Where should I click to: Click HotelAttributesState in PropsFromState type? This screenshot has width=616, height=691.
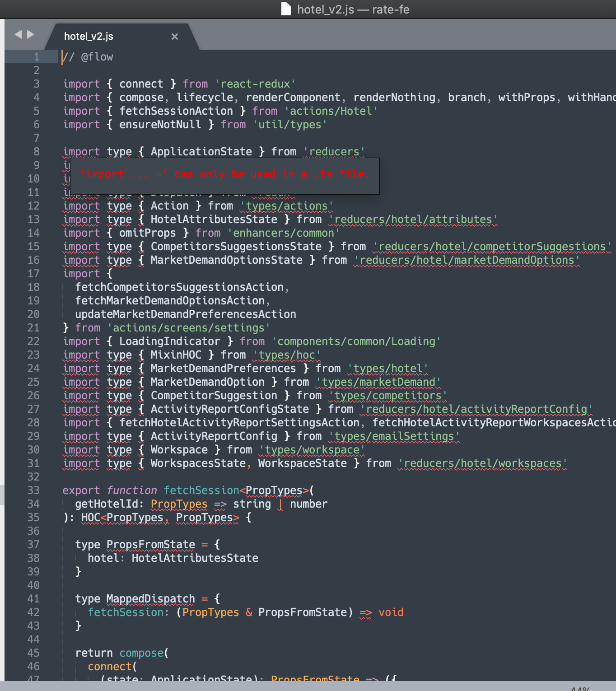[195, 558]
